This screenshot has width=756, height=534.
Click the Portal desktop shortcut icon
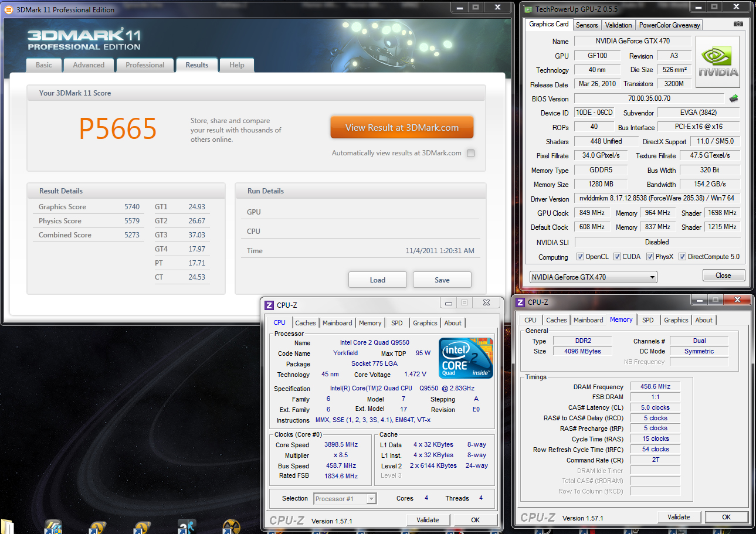pyautogui.click(x=187, y=526)
